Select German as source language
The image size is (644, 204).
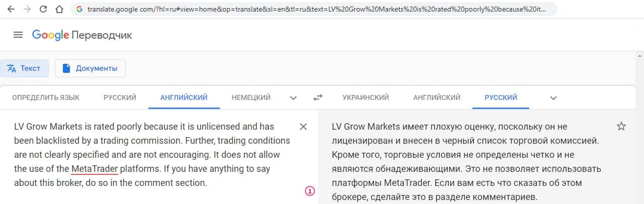coord(251,97)
